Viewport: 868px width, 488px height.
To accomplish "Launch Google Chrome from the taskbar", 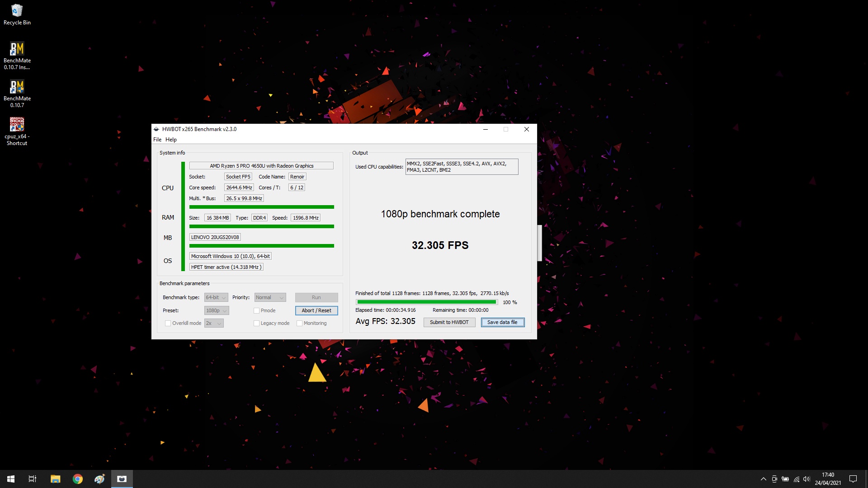I will click(x=78, y=479).
